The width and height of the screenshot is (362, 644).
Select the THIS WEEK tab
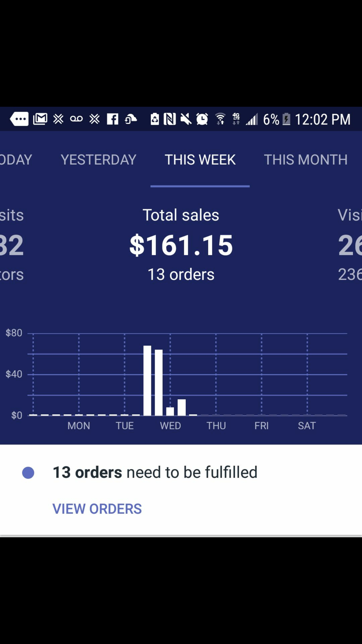click(x=200, y=160)
